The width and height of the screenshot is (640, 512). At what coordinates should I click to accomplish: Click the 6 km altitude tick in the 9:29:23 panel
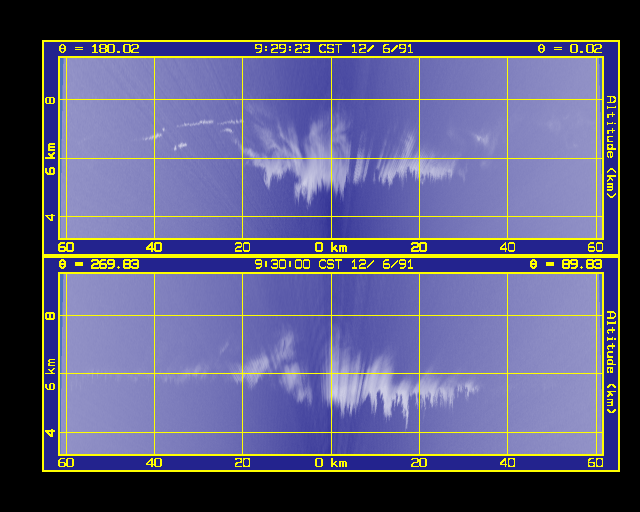[x=51, y=159]
